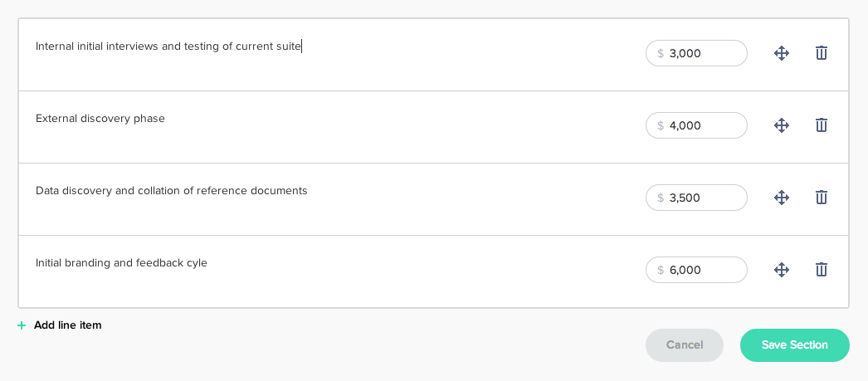Focus the 4,000 amount input
Image resolution: width=868 pixels, height=381 pixels.
pos(704,125)
